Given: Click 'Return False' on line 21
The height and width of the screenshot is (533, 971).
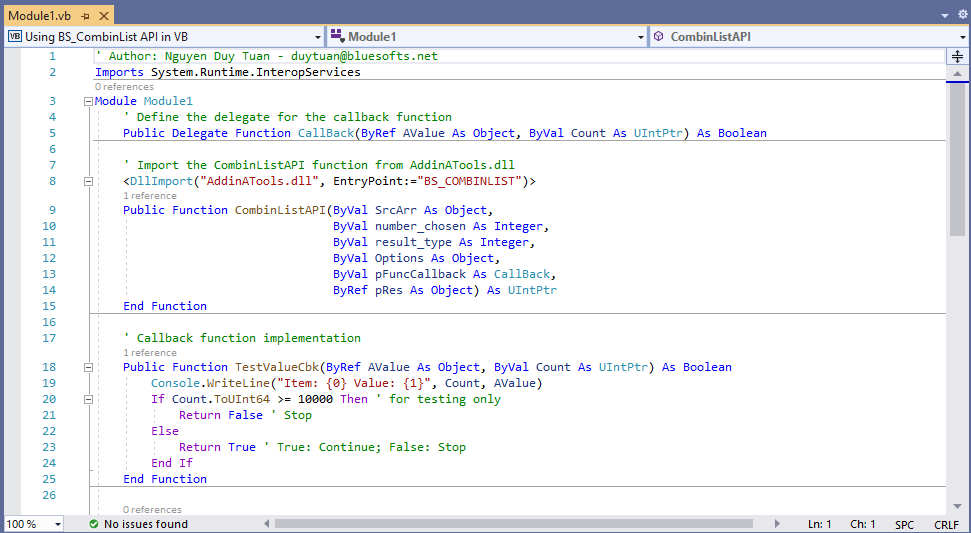Looking at the screenshot, I should pos(220,415).
